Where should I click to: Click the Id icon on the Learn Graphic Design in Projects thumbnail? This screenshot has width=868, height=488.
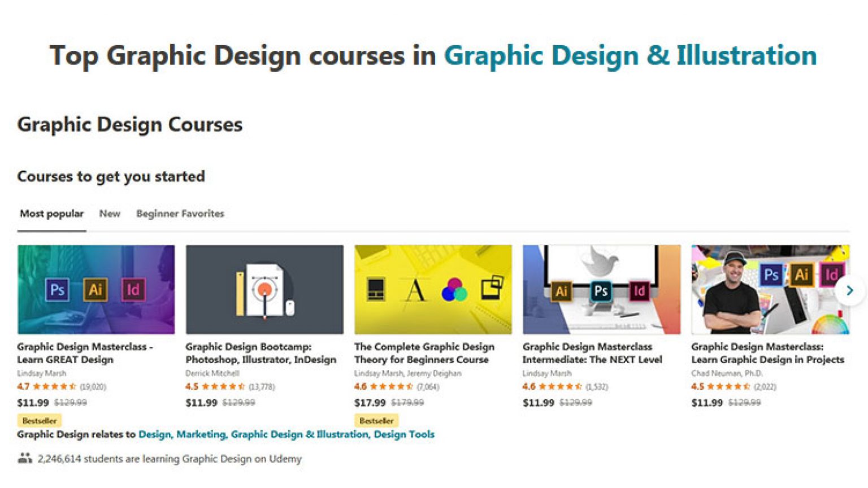(831, 276)
